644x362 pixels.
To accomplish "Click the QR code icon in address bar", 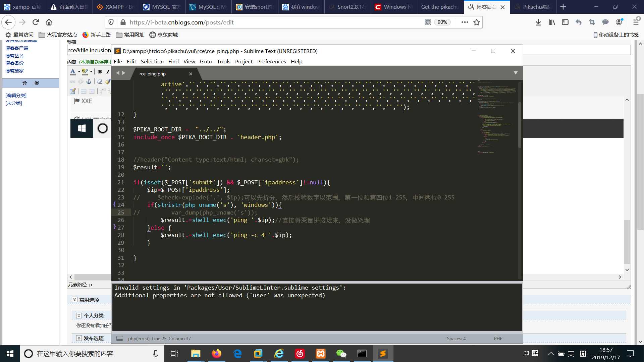I will [x=428, y=22].
